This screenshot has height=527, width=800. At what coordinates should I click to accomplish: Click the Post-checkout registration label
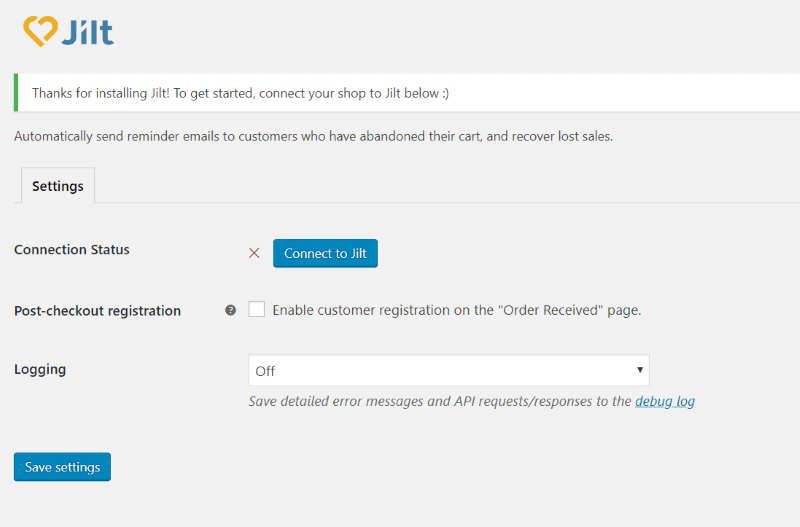tap(97, 311)
